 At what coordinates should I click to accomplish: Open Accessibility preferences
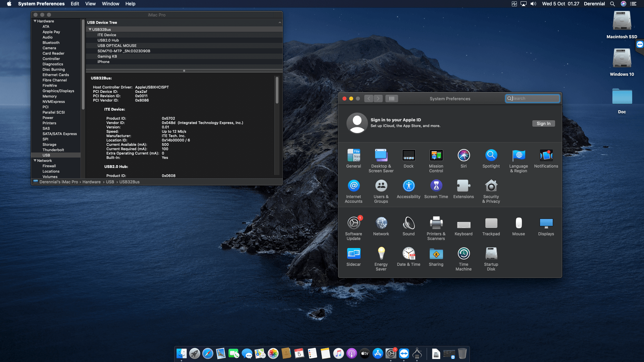tap(408, 186)
